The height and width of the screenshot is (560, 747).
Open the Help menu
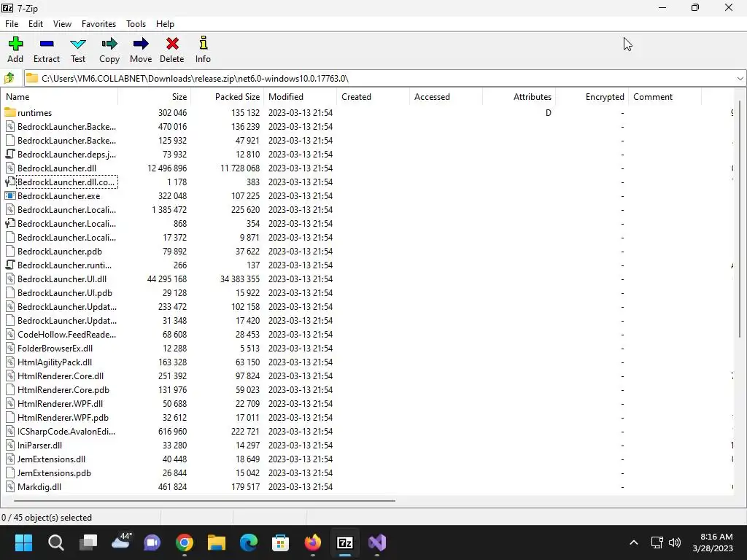tap(165, 24)
